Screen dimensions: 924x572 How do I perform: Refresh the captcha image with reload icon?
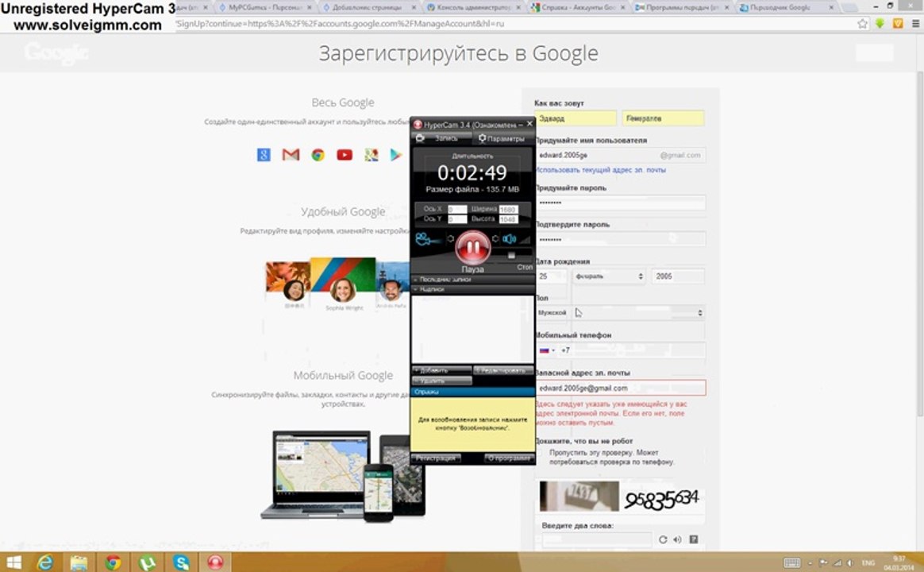click(x=663, y=539)
